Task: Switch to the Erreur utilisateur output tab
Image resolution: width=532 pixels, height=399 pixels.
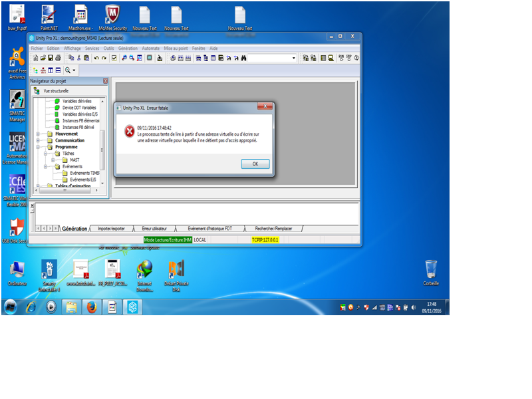Action: (x=154, y=229)
